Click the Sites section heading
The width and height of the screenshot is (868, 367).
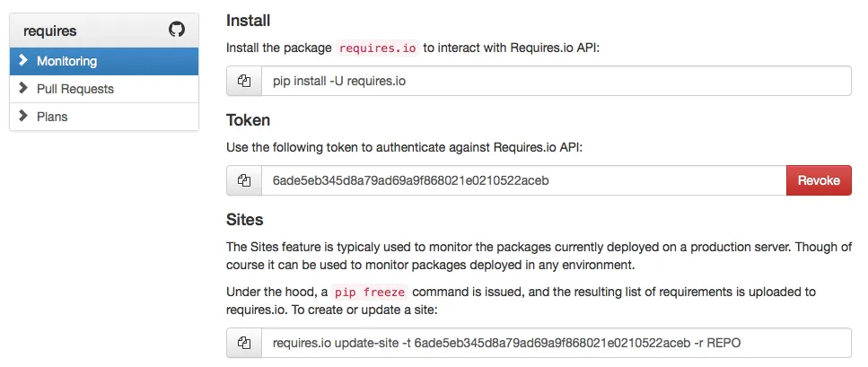(245, 220)
